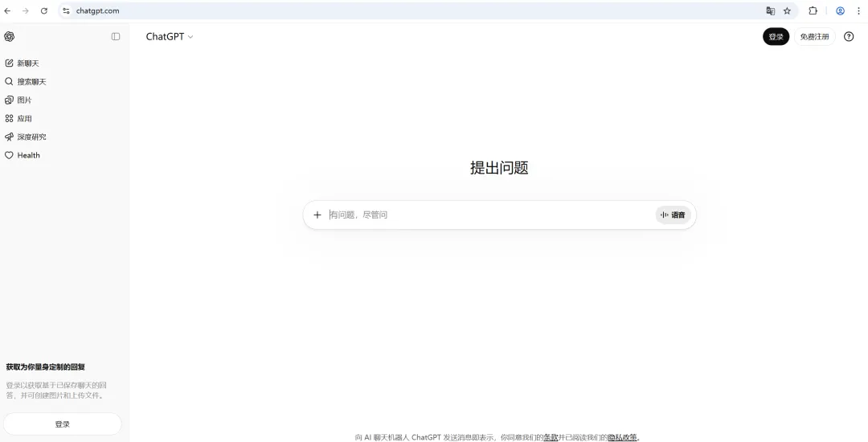The width and height of the screenshot is (868, 442).
Task: Open the 图片 images section
Action: [18, 100]
